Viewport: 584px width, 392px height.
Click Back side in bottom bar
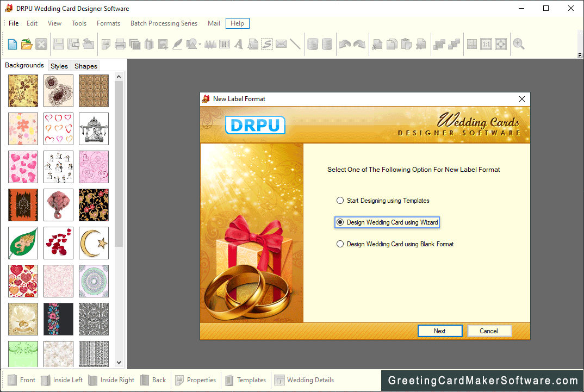point(153,380)
